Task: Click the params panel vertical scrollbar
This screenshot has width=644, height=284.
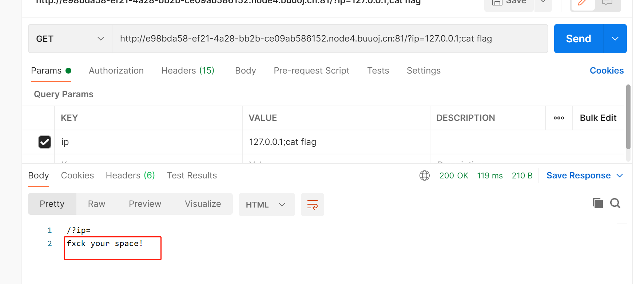Action: [x=628, y=117]
